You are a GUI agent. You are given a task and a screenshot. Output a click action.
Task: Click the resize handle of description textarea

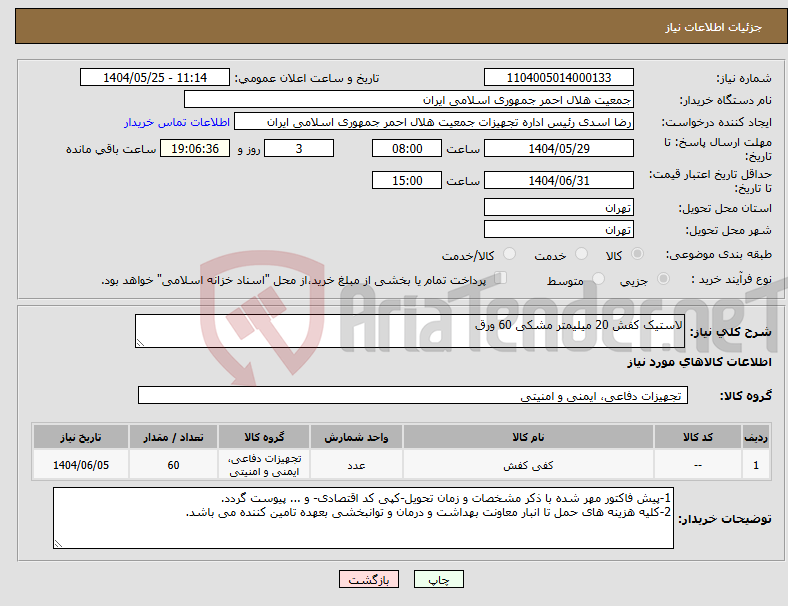tap(140, 343)
